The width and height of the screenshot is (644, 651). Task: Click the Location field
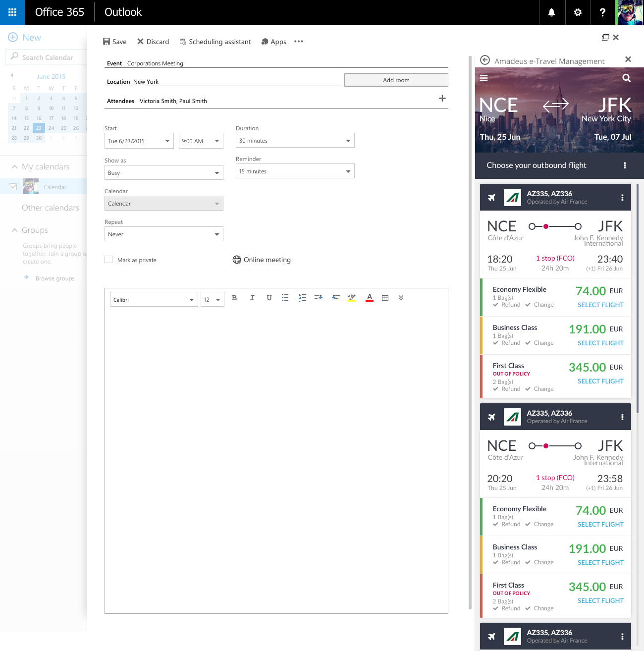tap(222, 82)
